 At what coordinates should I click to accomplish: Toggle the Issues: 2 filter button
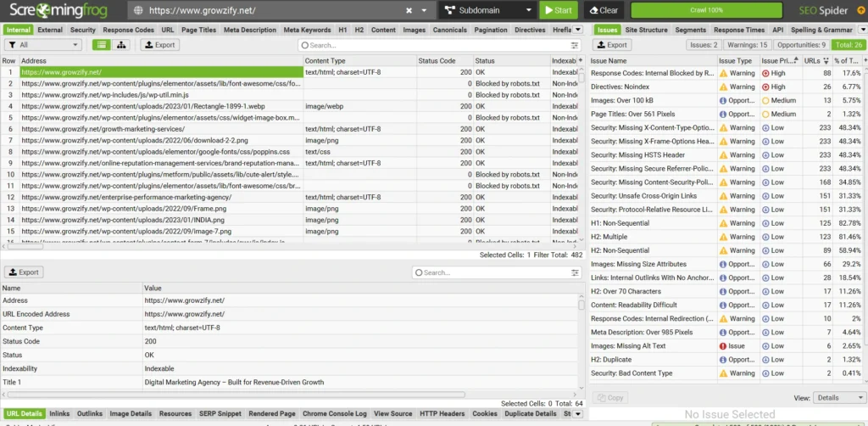(x=704, y=45)
